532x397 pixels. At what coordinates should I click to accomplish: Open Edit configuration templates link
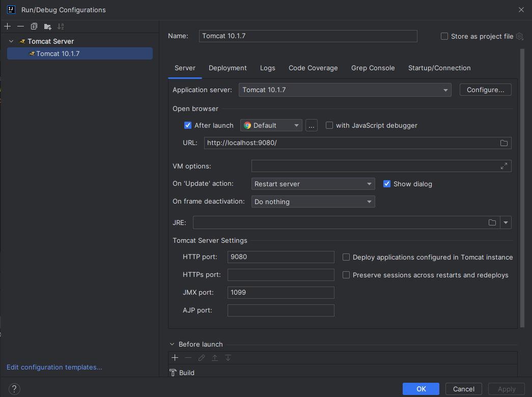[54, 367]
